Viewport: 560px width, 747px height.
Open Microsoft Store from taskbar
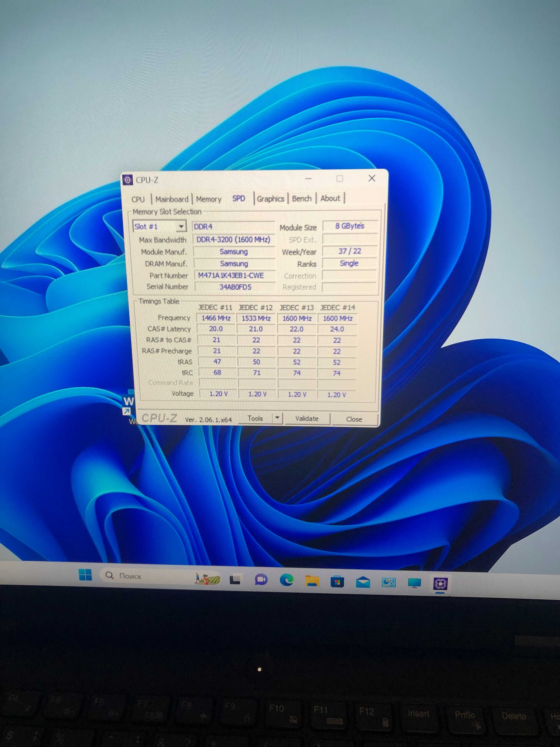click(x=337, y=582)
